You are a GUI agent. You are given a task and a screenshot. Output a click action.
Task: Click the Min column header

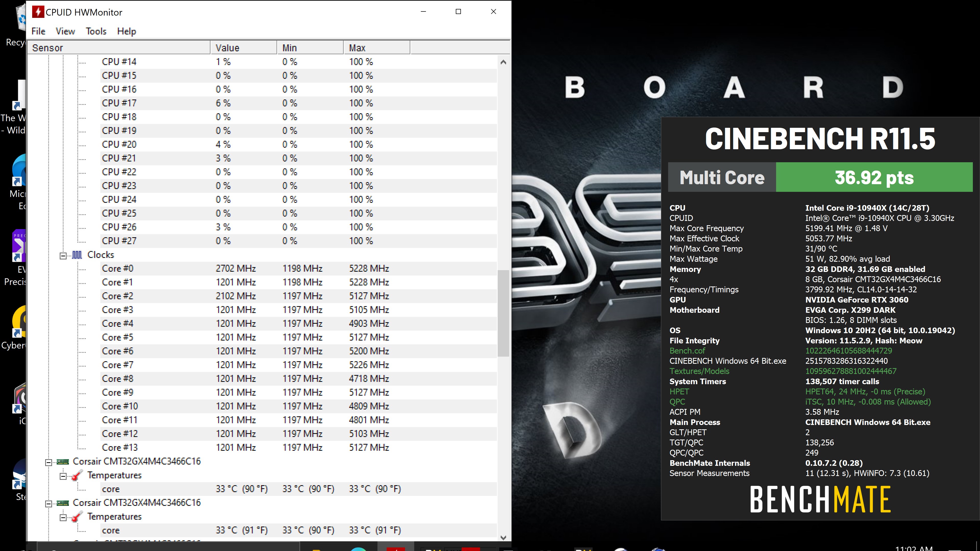[310, 48]
